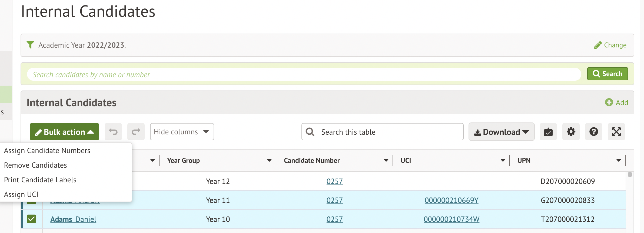
Task: Open table settings gear icon
Action: (571, 132)
